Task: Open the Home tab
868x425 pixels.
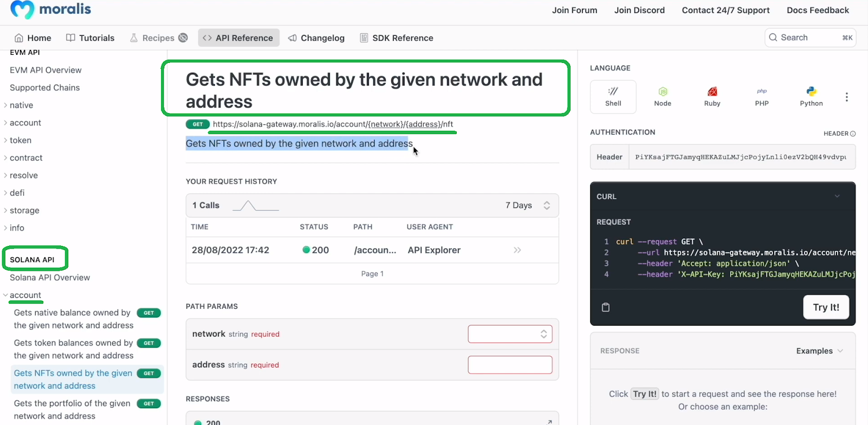Action: pyautogui.click(x=33, y=38)
